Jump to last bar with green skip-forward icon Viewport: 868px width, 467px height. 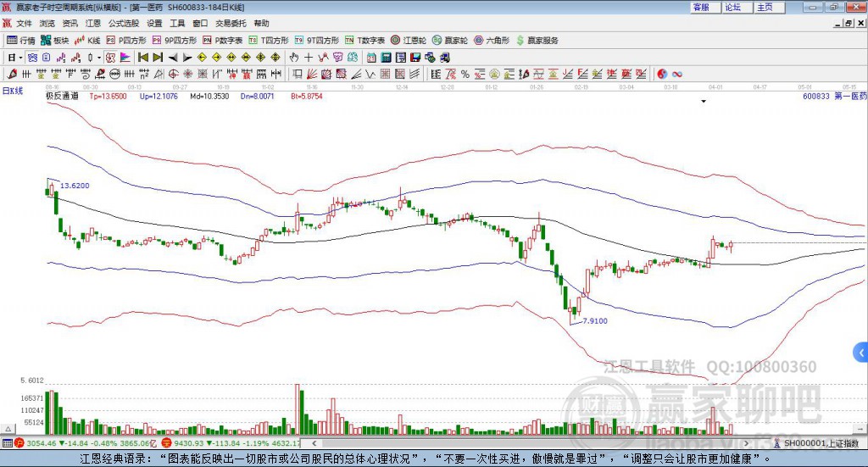click(x=158, y=58)
